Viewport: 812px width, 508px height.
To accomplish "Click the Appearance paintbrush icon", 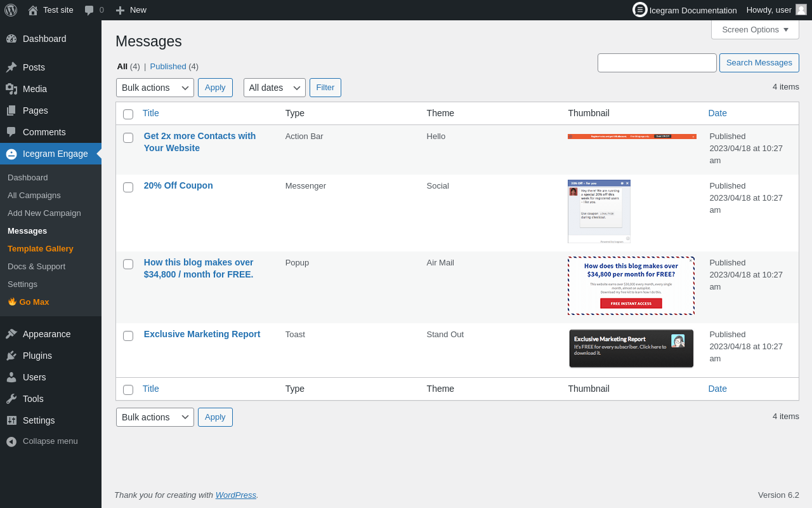I will tap(11, 334).
